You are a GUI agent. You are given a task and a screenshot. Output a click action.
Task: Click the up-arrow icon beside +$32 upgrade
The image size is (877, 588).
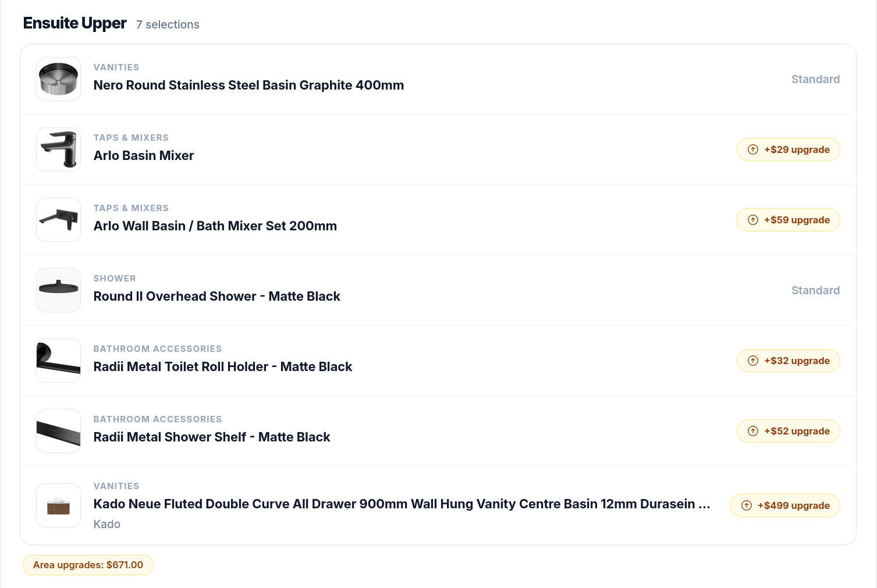click(x=753, y=361)
